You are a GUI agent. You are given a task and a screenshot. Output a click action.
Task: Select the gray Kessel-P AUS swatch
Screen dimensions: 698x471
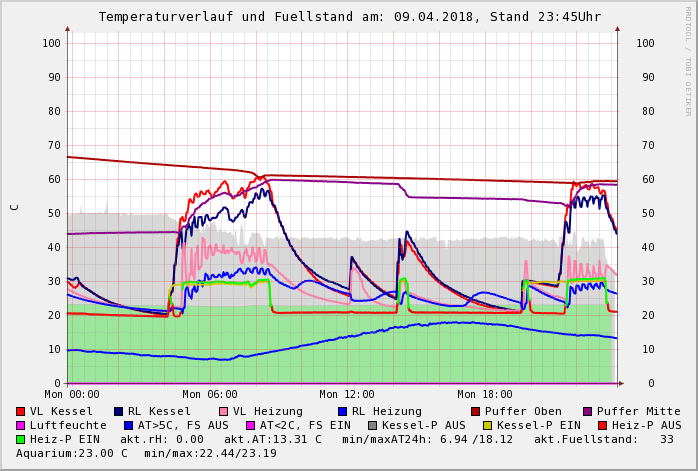tap(372, 425)
